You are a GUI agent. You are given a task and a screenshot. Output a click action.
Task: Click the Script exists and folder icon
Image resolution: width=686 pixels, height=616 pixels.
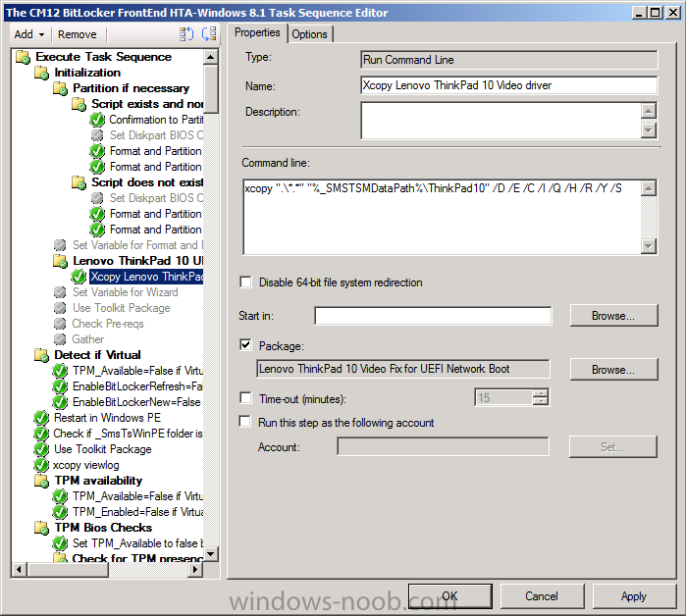[x=79, y=105]
